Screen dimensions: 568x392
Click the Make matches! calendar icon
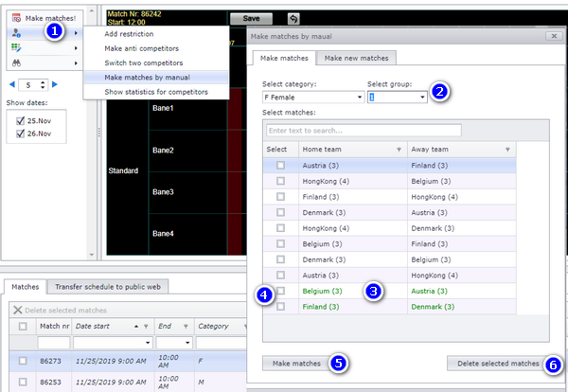pos(16,18)
